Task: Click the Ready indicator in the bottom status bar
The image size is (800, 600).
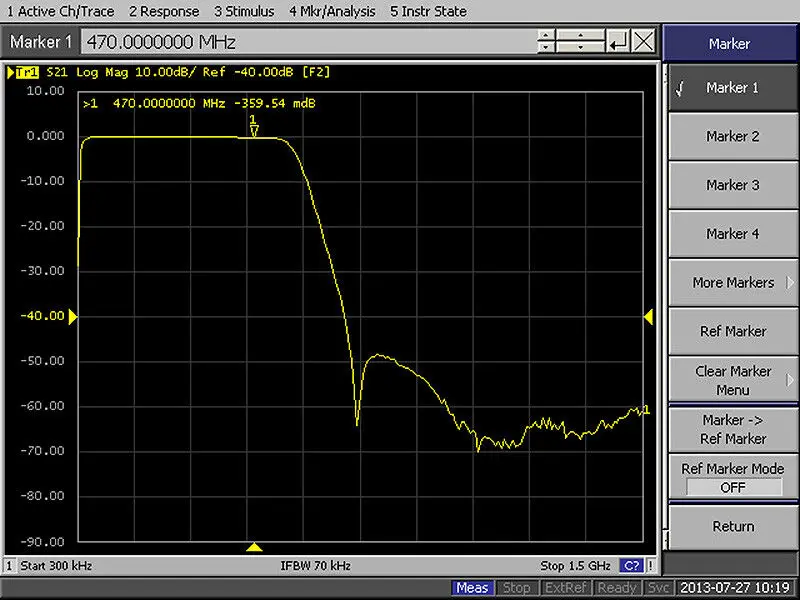Action: (x=618, y=588)
